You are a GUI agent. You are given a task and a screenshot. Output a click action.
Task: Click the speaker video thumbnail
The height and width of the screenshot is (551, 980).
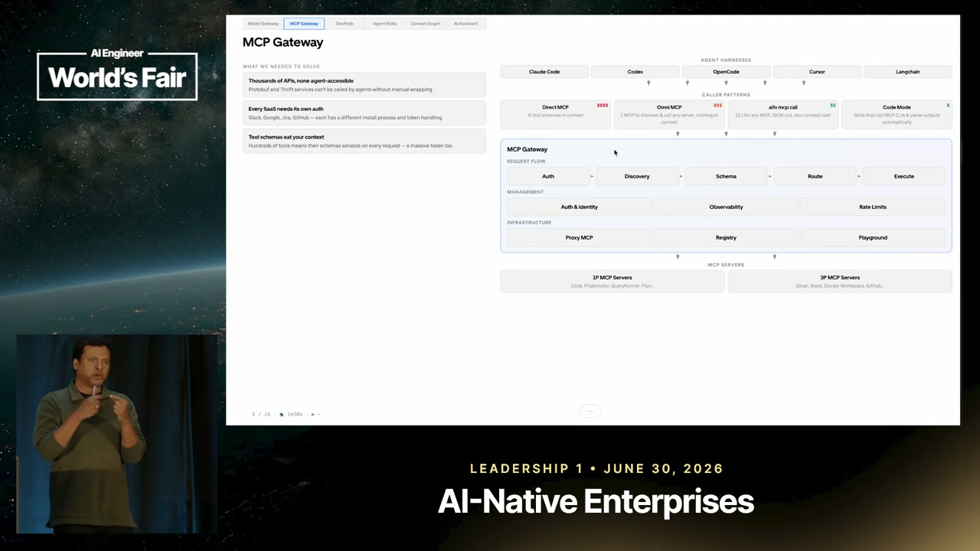pos(116,433)
